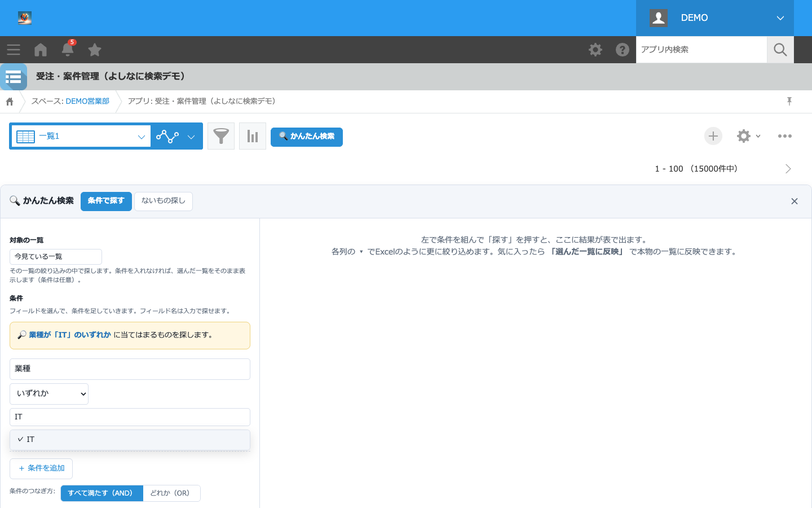Click the app list icon beside title
The image size is (812, 508).
click(x=14, y=77)
